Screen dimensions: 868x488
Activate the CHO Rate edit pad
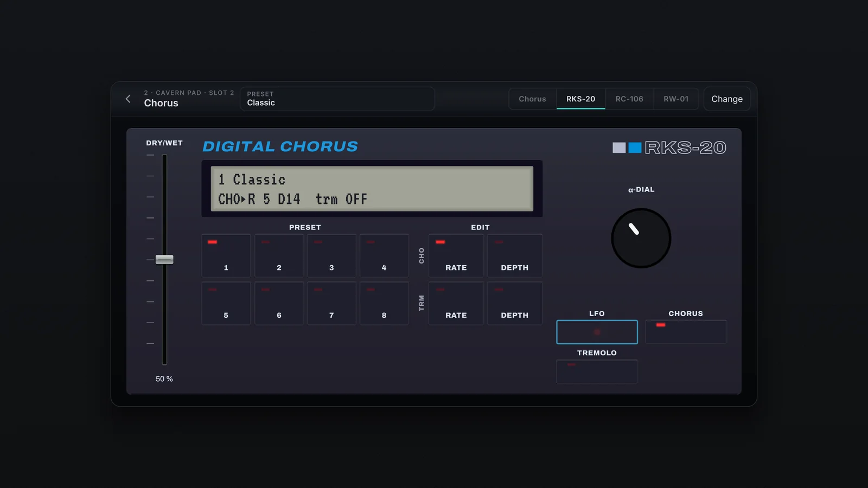click(456, 256)
